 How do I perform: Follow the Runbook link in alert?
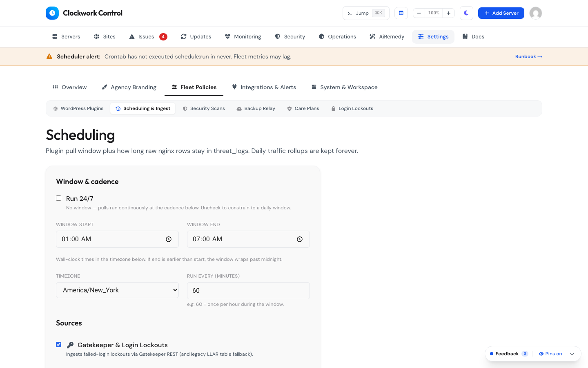pyautogui.click(x=528, y=56)
